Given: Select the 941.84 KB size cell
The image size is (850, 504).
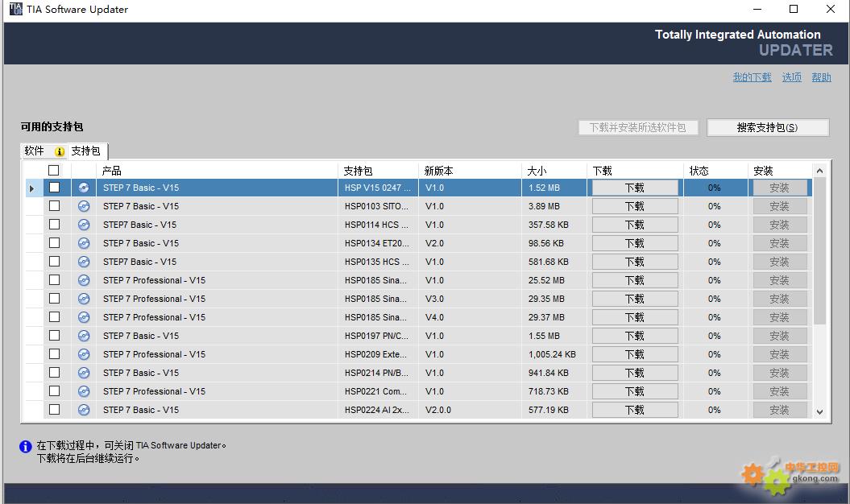Looking at the screenshot, I should pyautogui.click(x=554, y=373).
